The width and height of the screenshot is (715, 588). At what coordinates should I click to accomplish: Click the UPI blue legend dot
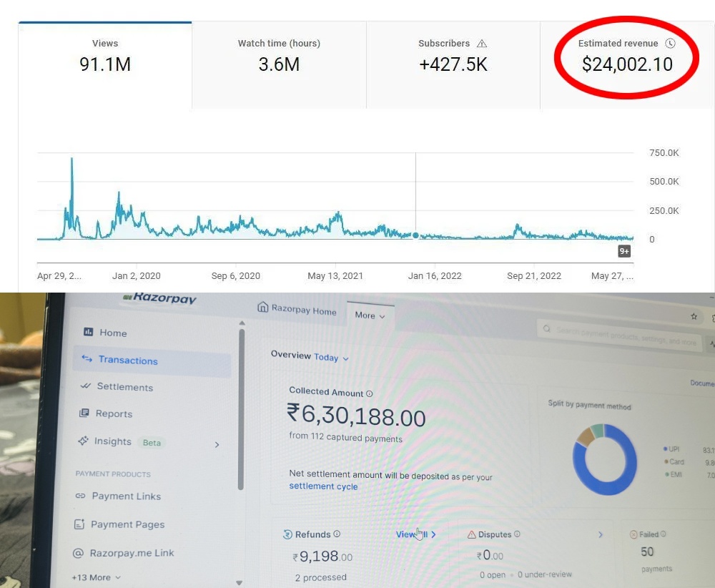[666, 449]
